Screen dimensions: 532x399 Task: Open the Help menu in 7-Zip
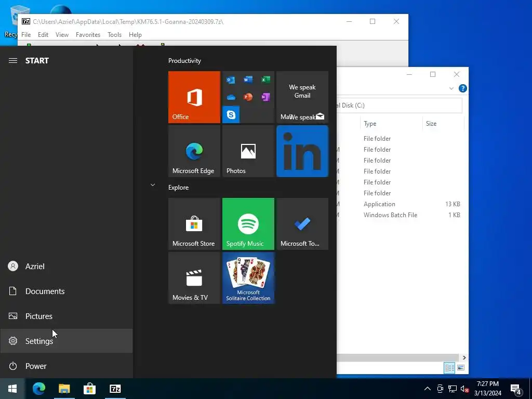pyautogui.click(x=135, y=35)
